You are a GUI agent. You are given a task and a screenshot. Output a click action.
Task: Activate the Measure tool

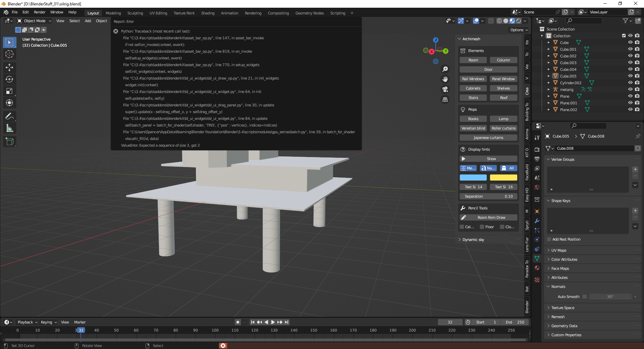coord(9,128)
